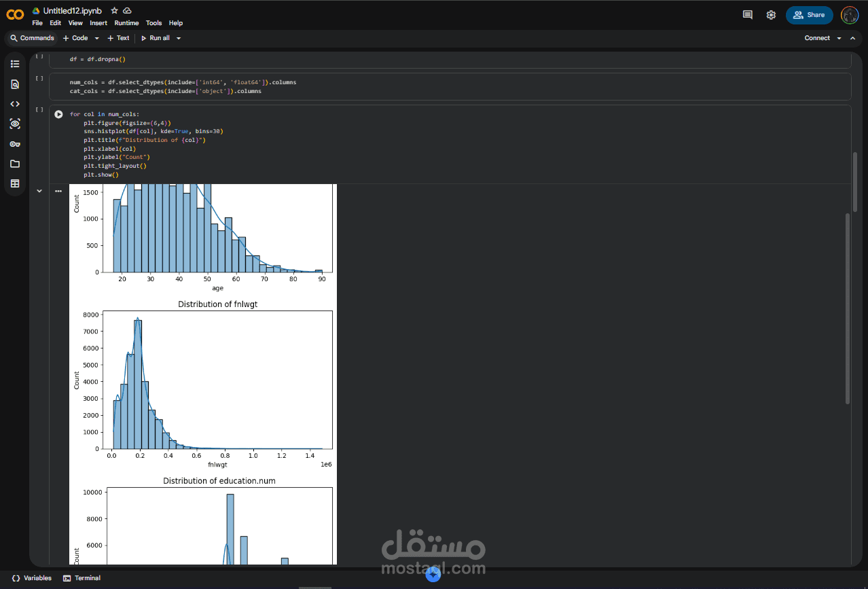Expand the Run all dropdown arrow
The height and width of the screenshot is (589, 868).
click(179, 38)
